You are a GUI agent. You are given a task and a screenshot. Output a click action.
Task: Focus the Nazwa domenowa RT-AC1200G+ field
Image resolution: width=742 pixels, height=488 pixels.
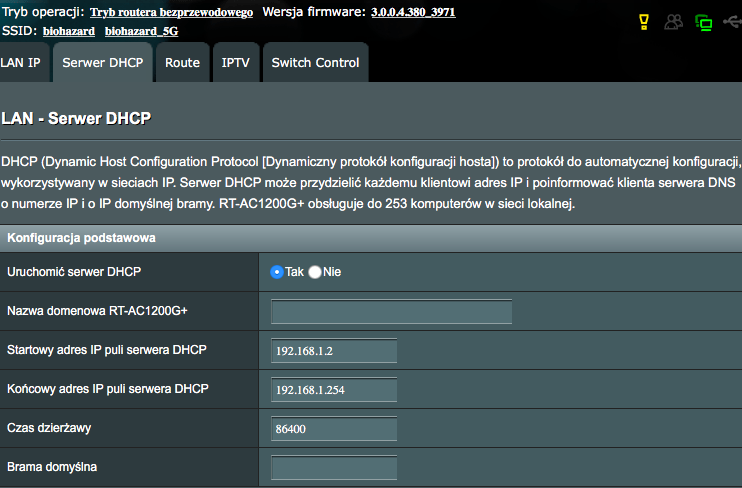391,311
